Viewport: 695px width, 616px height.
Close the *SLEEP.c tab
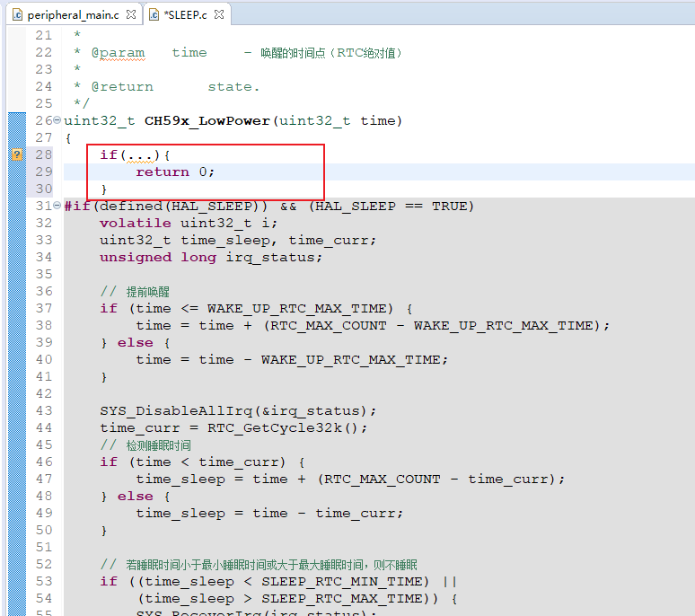tap(220, 14)
